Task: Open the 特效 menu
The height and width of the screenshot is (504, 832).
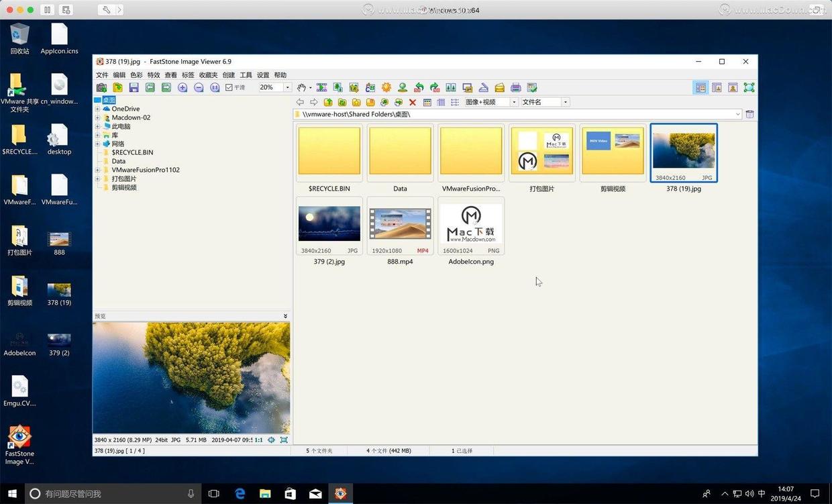Action: pos(154,75)
